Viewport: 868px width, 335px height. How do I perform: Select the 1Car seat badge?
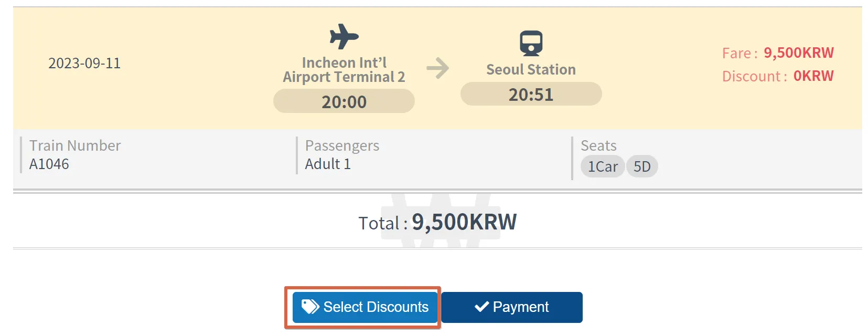pyautogui.click(x=603, y=166)
